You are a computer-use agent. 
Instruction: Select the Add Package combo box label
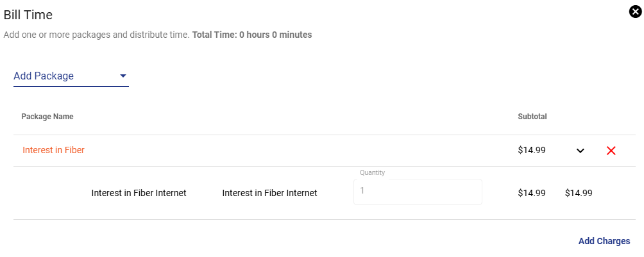pyautogui.click(x=44, y=76)
